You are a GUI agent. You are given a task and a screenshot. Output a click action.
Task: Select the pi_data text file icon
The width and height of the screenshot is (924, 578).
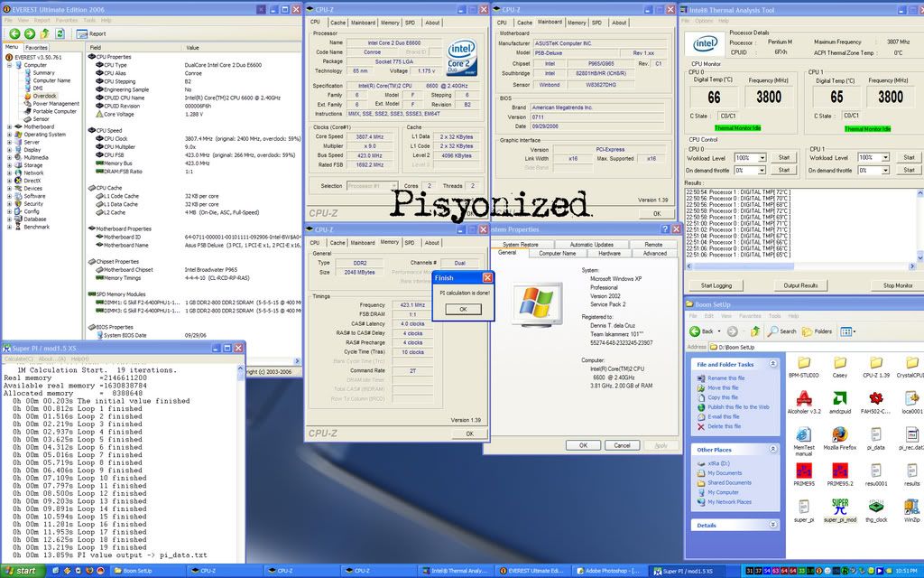point(875,434)
